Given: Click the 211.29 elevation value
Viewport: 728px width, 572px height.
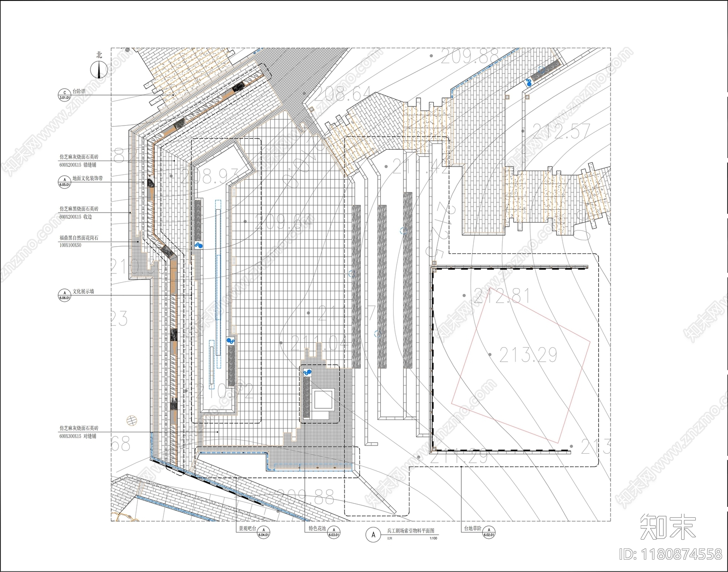Looking at the screenshot, I should [x=459, y=456].
